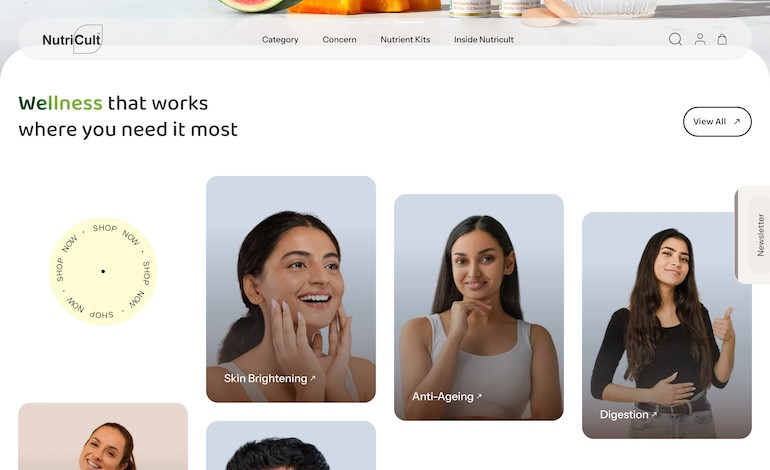
Task: Open the pink card with smiling woman
Action: pos(103,437)
